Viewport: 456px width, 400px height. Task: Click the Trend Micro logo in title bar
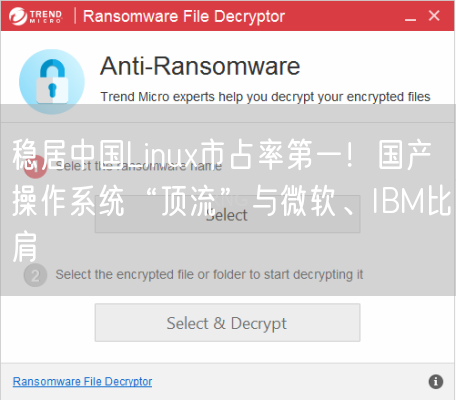(x=35, y=16)
